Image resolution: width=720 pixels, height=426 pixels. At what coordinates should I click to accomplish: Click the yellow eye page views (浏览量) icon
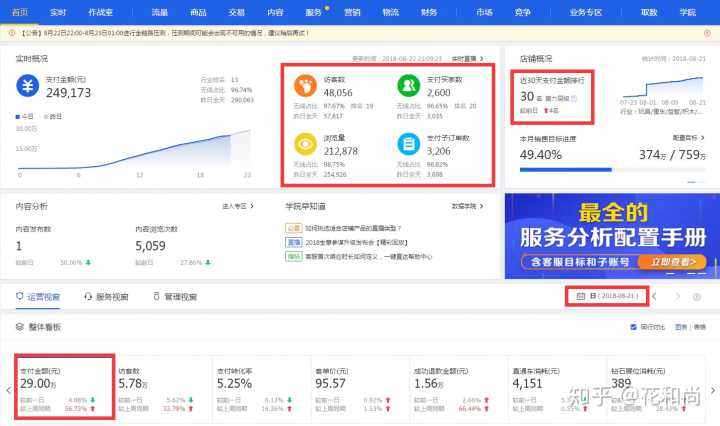pyautogui.click(x=305, y=144)
